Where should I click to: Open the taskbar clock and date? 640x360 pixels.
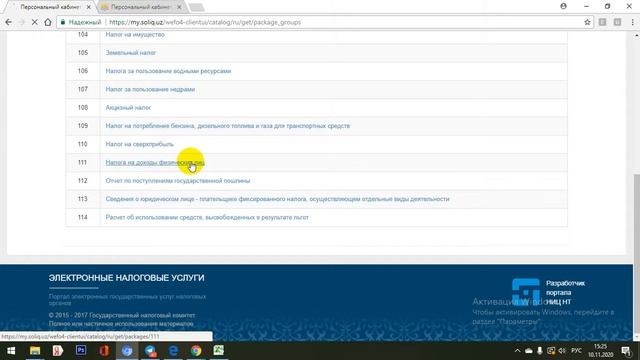click(x=600, y=351)
